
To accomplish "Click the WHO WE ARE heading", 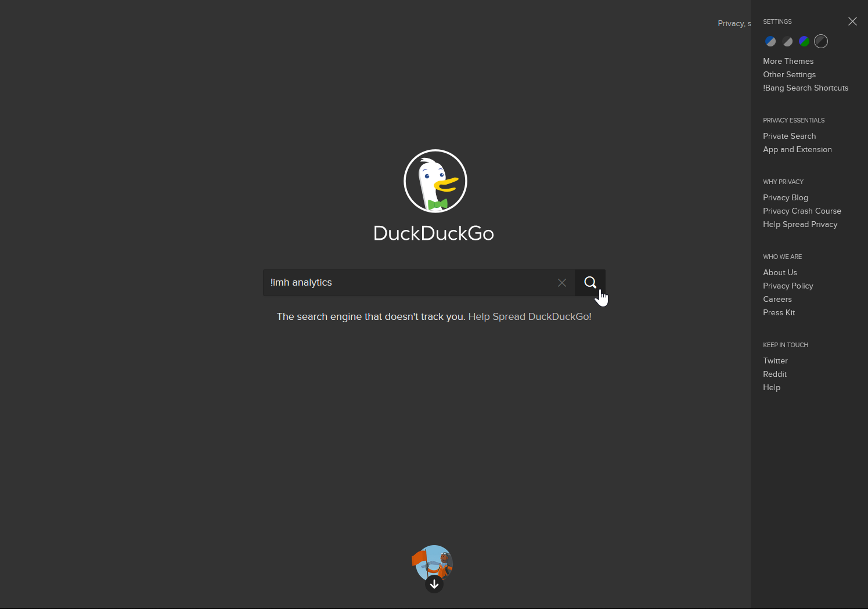I will [782, 257].
